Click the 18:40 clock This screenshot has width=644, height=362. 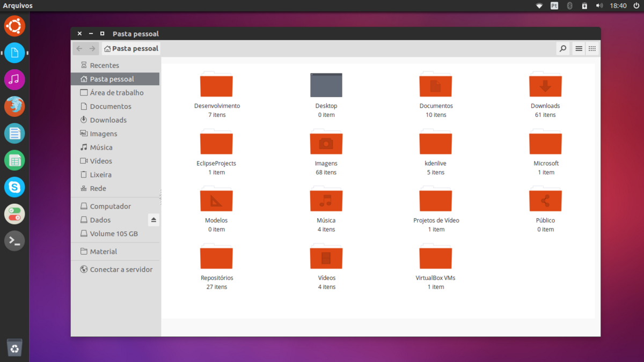pyautogui.click(x=618, y=5)
